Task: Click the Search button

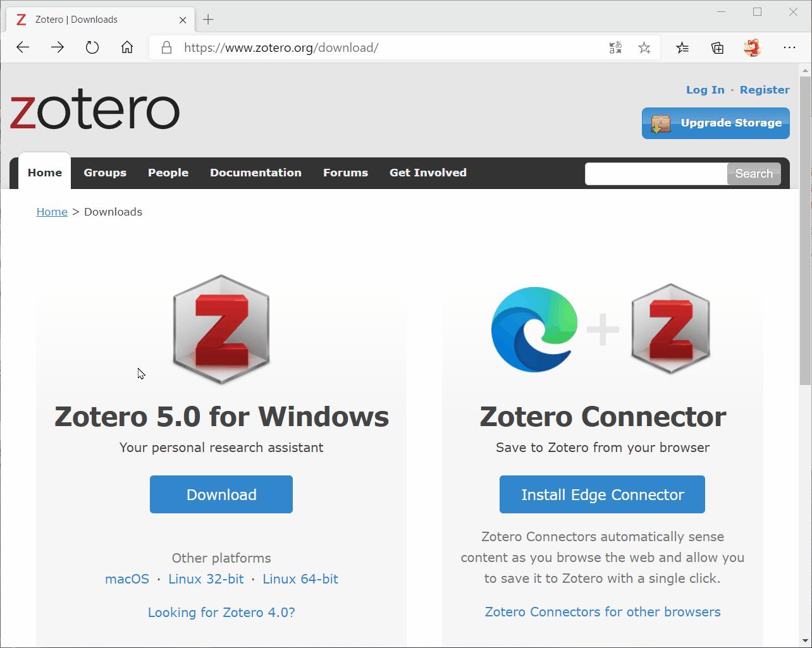Action: coord(754,174)
